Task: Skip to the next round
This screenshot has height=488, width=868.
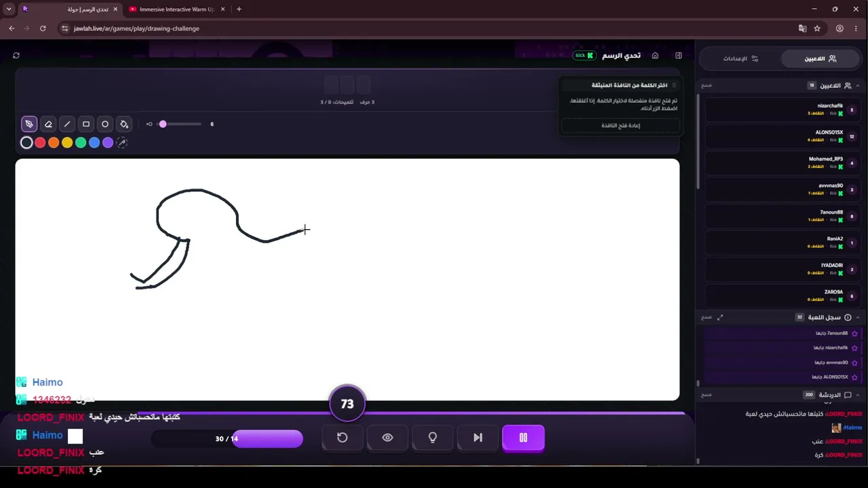Action: coord(477,438)
